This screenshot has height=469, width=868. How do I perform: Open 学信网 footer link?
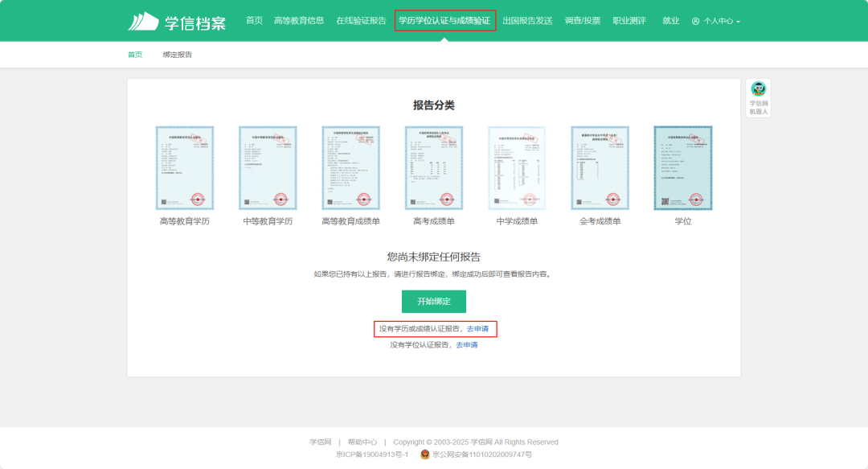(x=321, y=442)
